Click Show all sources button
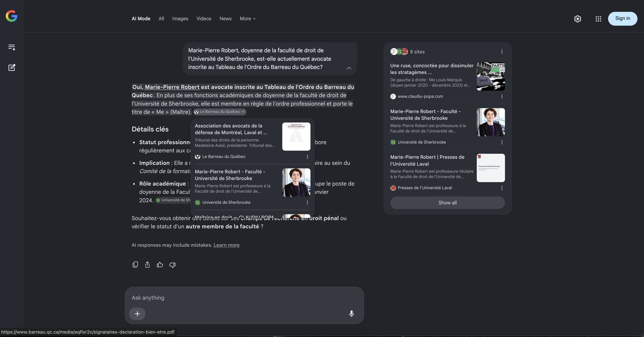 447,203
